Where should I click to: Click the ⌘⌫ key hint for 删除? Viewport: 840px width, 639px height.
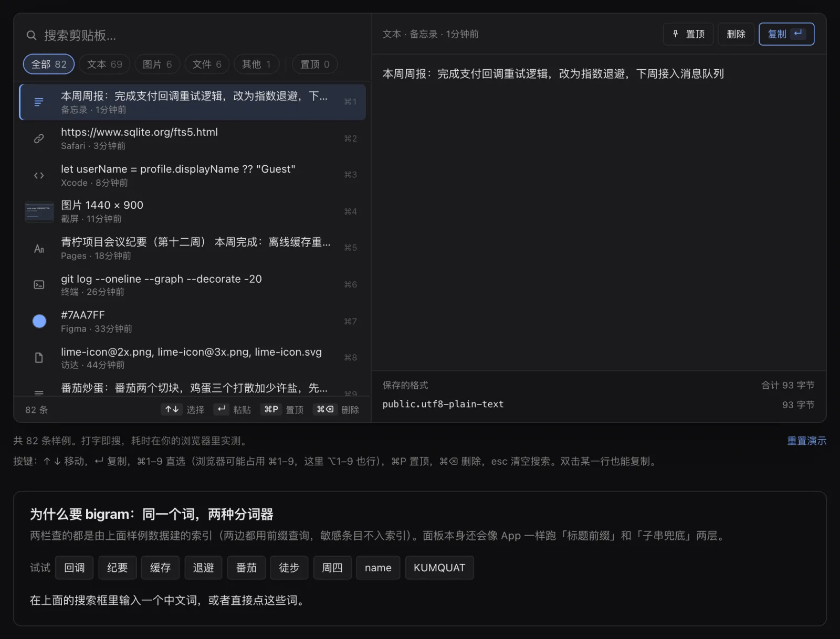tap(325, 409)
